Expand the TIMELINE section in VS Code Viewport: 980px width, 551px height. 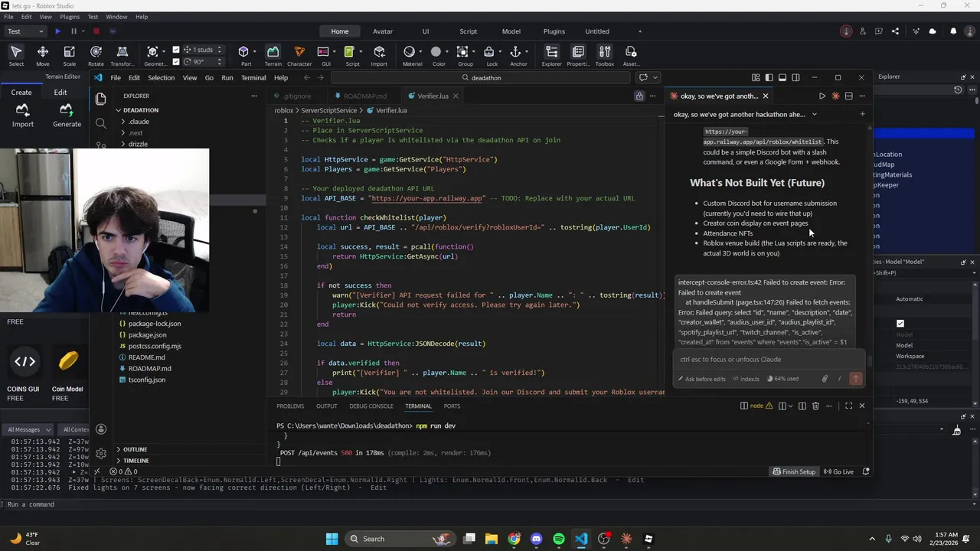[136, 461]
